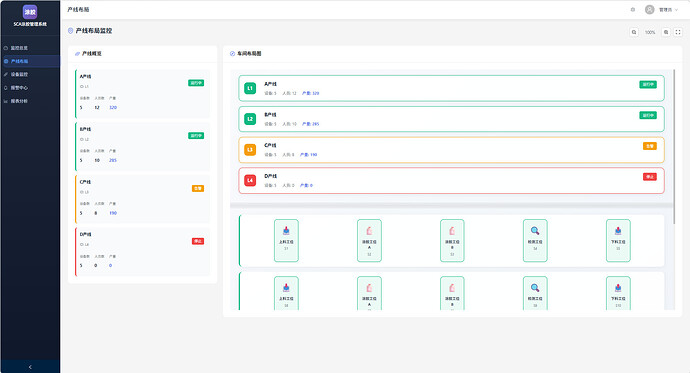Click the green status badge on overview A产线
This screenshot has width=690, height=373.
coord(196,83)
